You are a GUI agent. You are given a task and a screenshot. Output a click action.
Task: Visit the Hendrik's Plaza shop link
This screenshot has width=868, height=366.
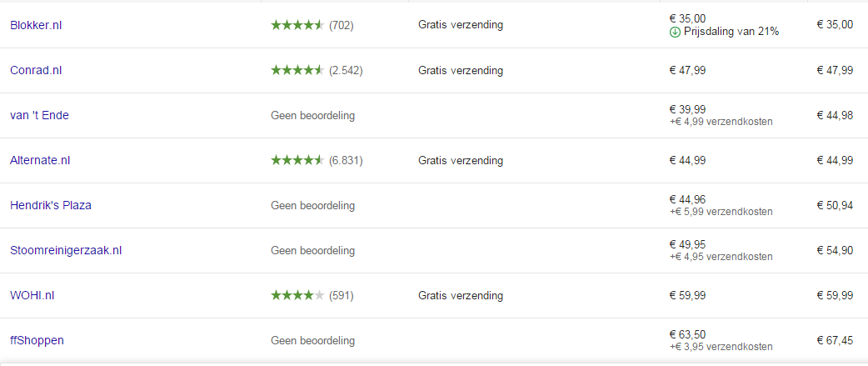[x=51, y=205]
